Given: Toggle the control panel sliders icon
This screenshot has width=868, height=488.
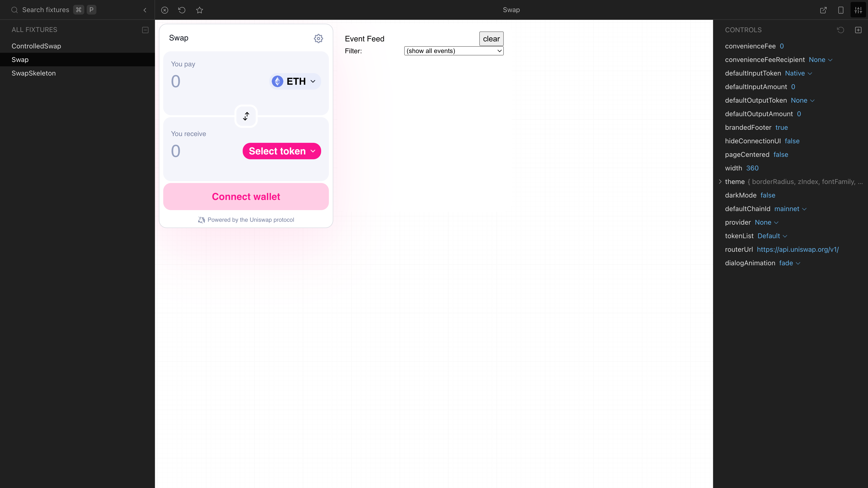Looking at the screenshot, I should pos(858,10).
